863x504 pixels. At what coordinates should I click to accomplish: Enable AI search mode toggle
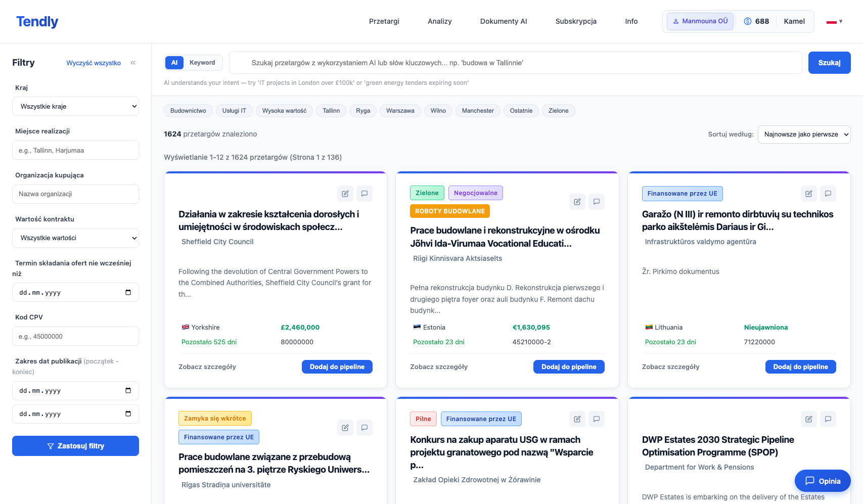click(174, 63)
